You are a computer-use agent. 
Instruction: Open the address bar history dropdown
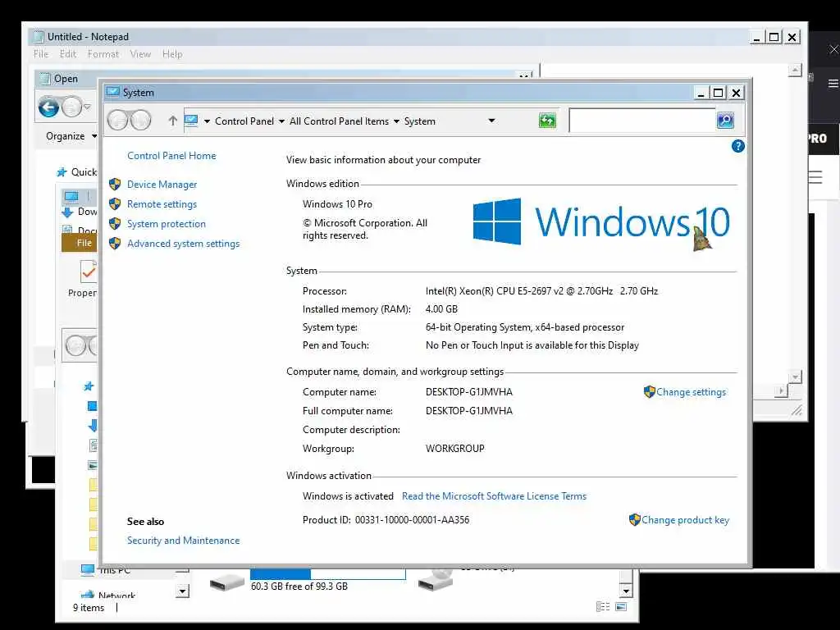(491, 121)
